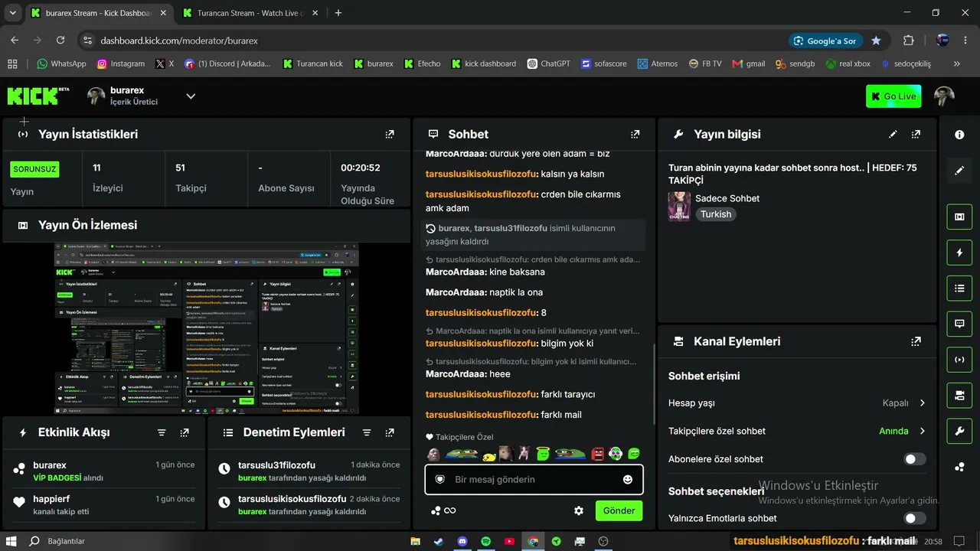Open Discord from the taskbar
The height and width of the screenshot is (551, 980).
[x=462, y=541]
